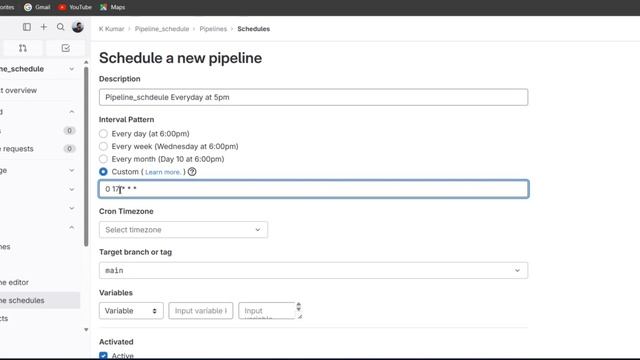640x360 pixels.
Task: Go to Schedules breadcrumb
Action: tap(253, 29)
